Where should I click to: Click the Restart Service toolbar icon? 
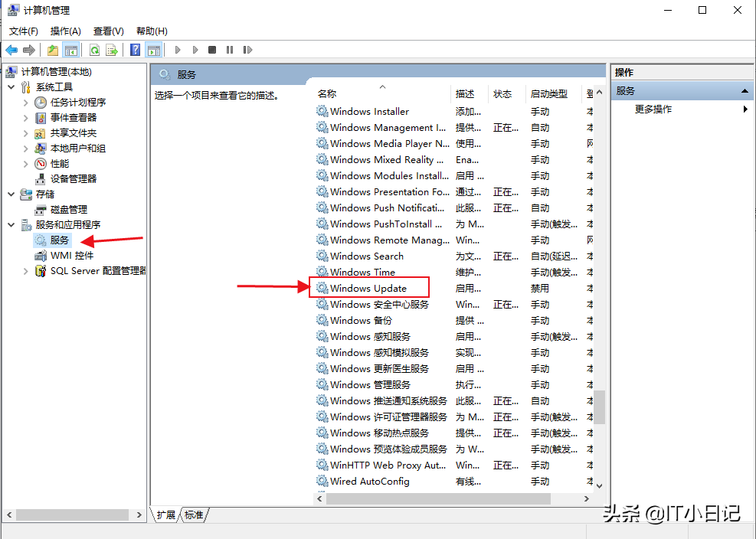248,50
